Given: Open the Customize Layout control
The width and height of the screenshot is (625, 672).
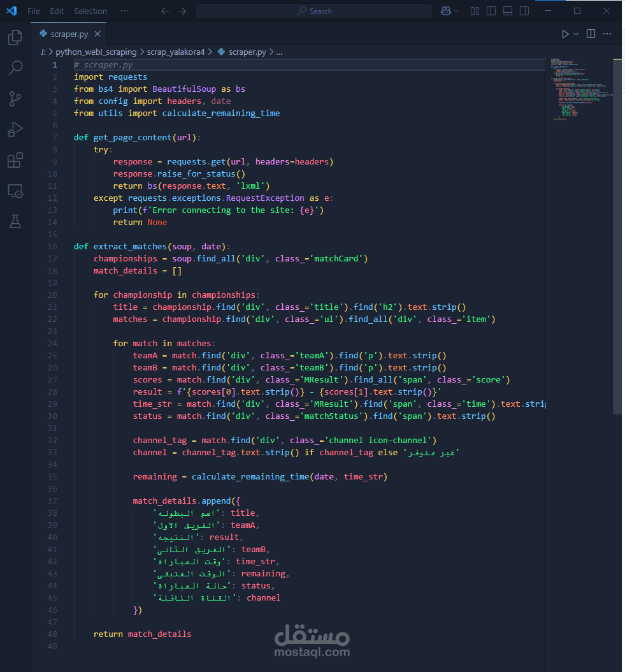Looking at the screenshot, I should (x=474, y=10).
